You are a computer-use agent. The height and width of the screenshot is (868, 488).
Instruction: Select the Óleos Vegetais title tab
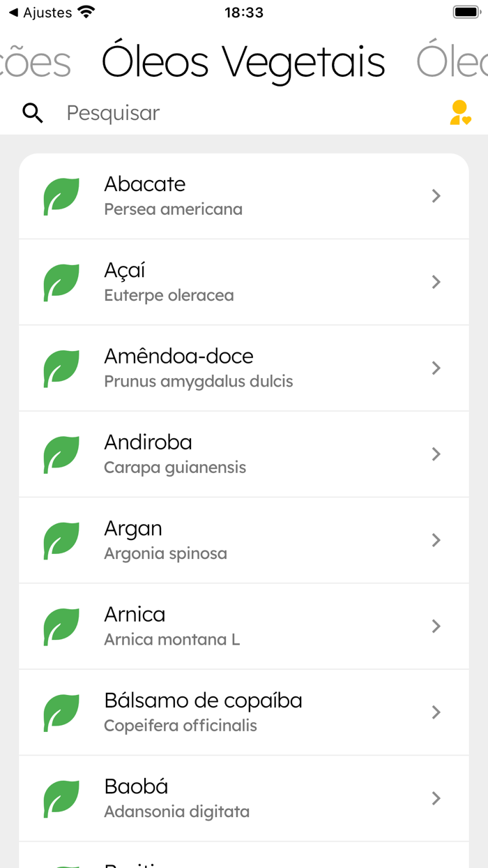click(244, 61)
